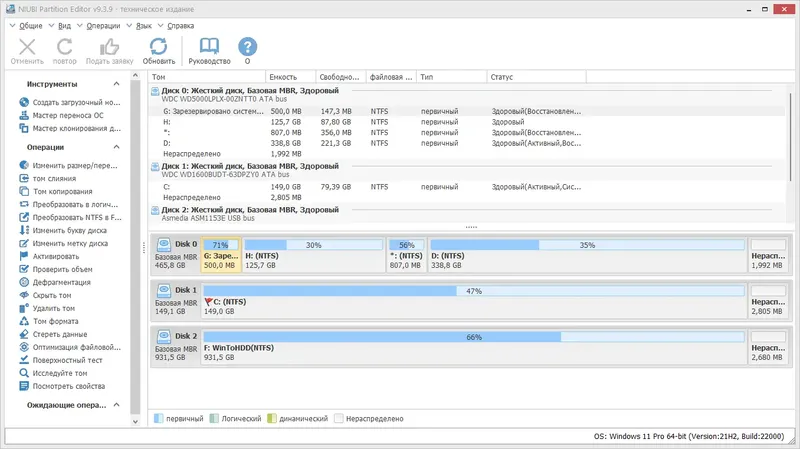Click Создать загрузочный носитель icon
This screenshot has height=449, width=800.
24,102
